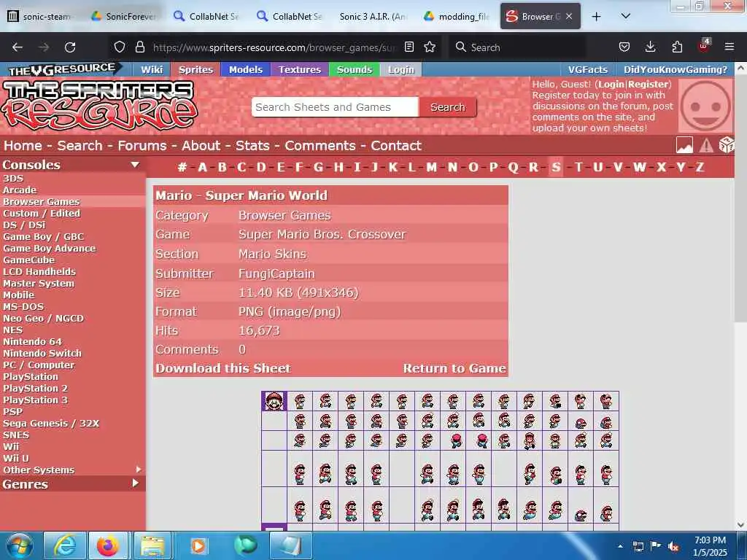Click the Register link in greeting
Image resolution: width=747 pixels, height=560 pixels.
click(x=649, y=85)
